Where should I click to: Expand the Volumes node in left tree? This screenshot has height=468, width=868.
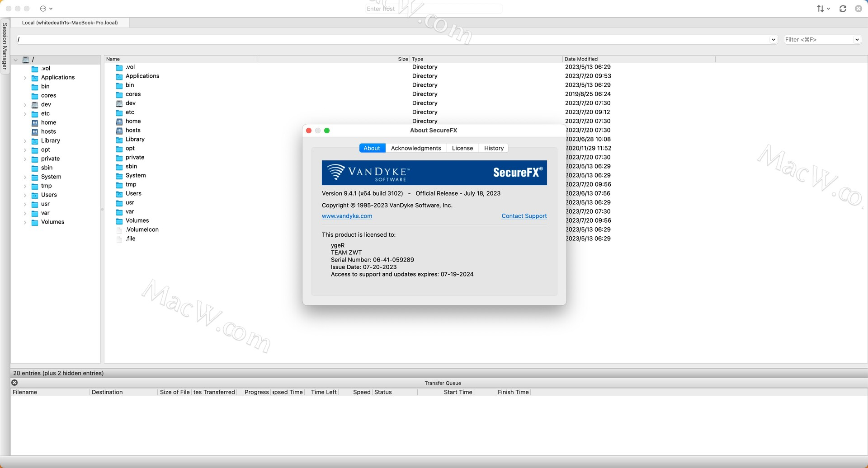pos(25,222)
